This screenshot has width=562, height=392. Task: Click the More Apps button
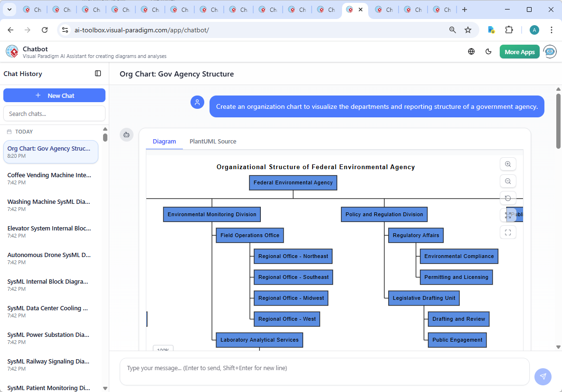click(519, 51)
